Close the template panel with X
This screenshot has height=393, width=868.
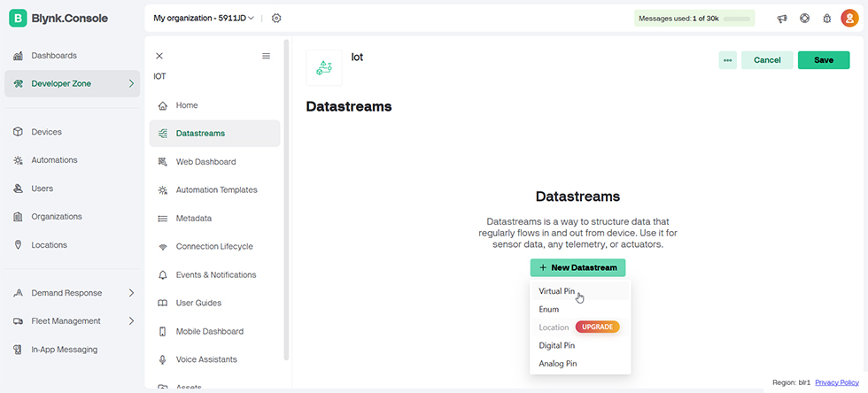(159, 56)
